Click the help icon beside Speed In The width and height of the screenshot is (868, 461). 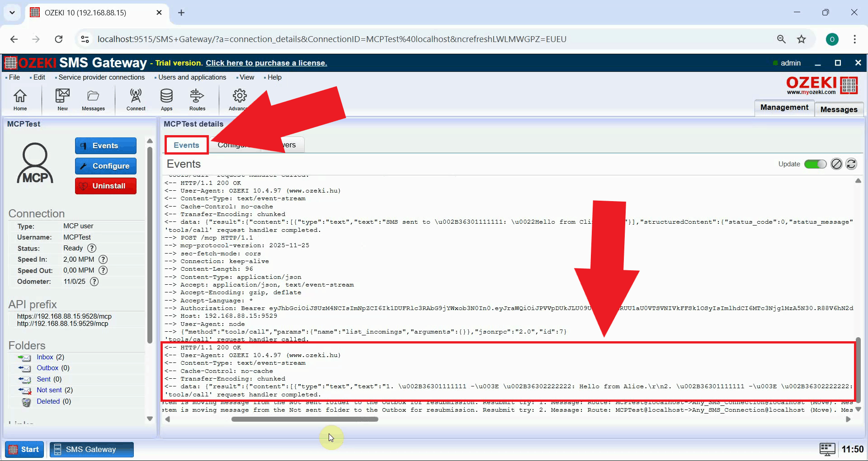tap(103, 259)
